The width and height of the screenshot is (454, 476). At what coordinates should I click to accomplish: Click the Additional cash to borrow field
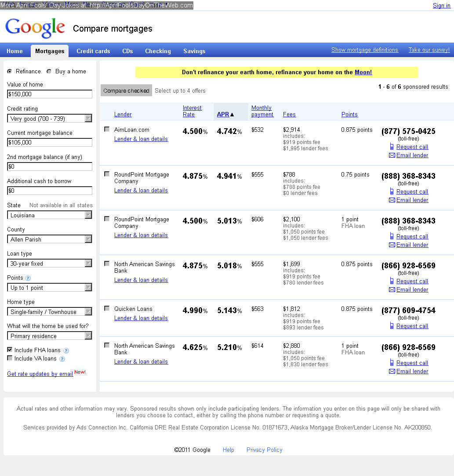[x=50, y=191]
